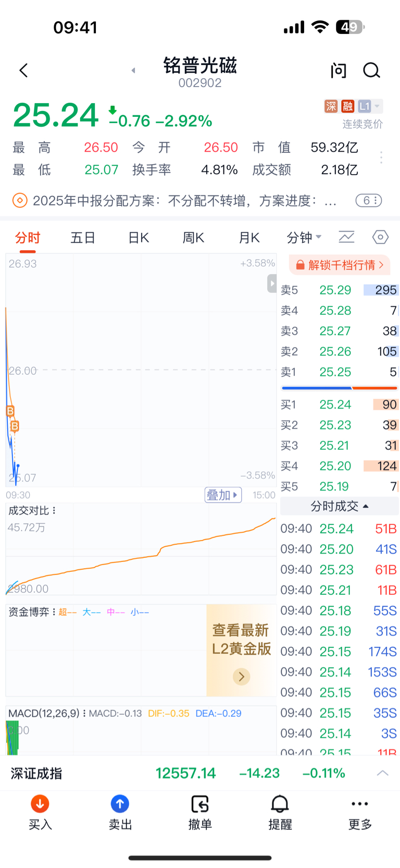This screenshot has height=868, width=400.
Task: Collapse order book with gray arrow handle
Action: click(272, 284)
